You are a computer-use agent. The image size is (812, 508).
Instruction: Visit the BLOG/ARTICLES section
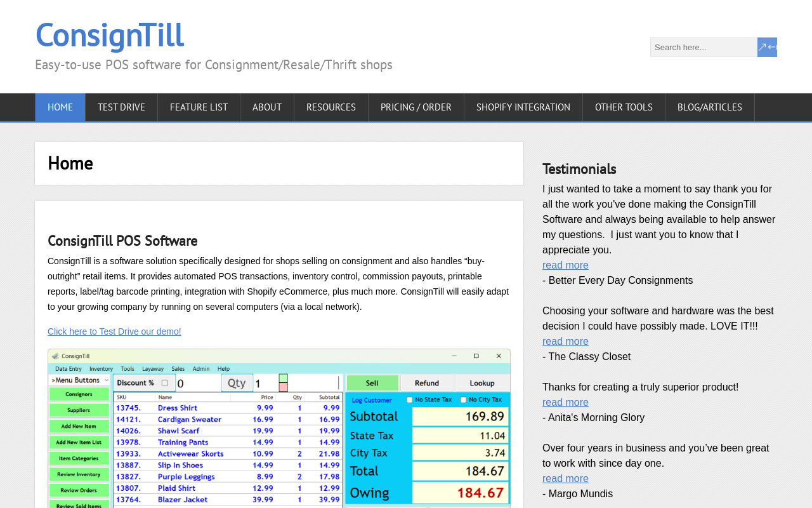point(710,107)
